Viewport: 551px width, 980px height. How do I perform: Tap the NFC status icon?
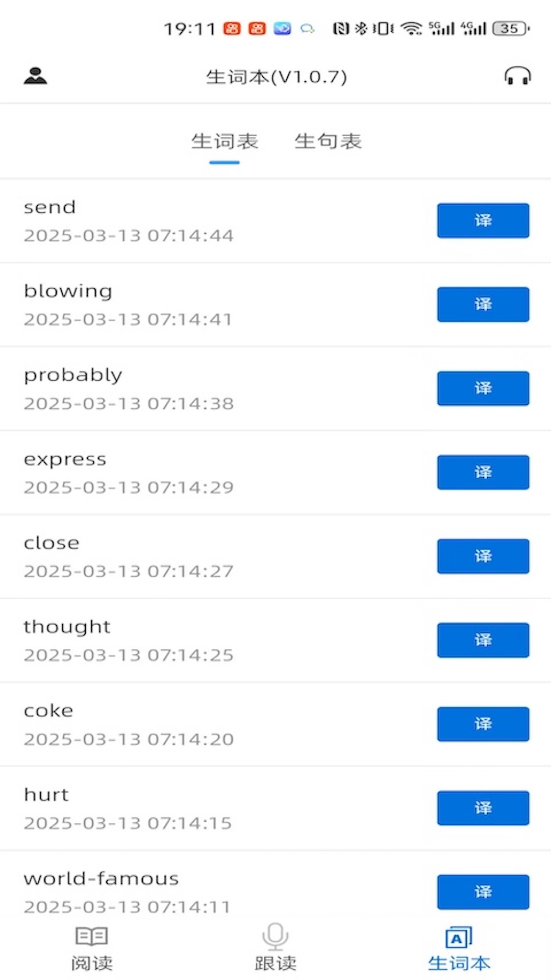coord(340,29)
